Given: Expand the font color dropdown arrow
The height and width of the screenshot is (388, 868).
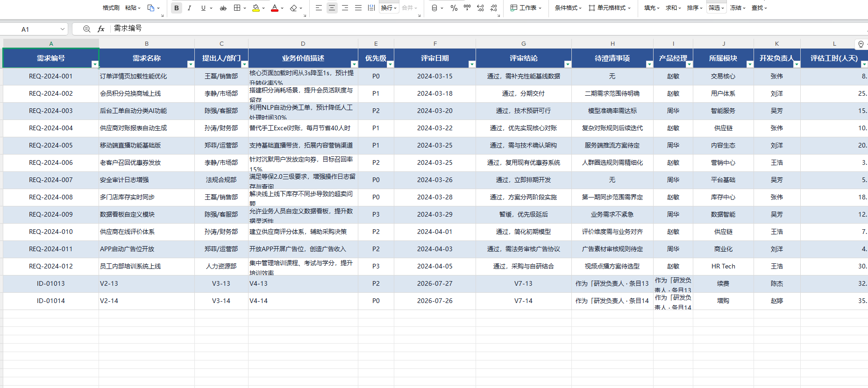Looking at the screenshot, I should click(282, 8).
